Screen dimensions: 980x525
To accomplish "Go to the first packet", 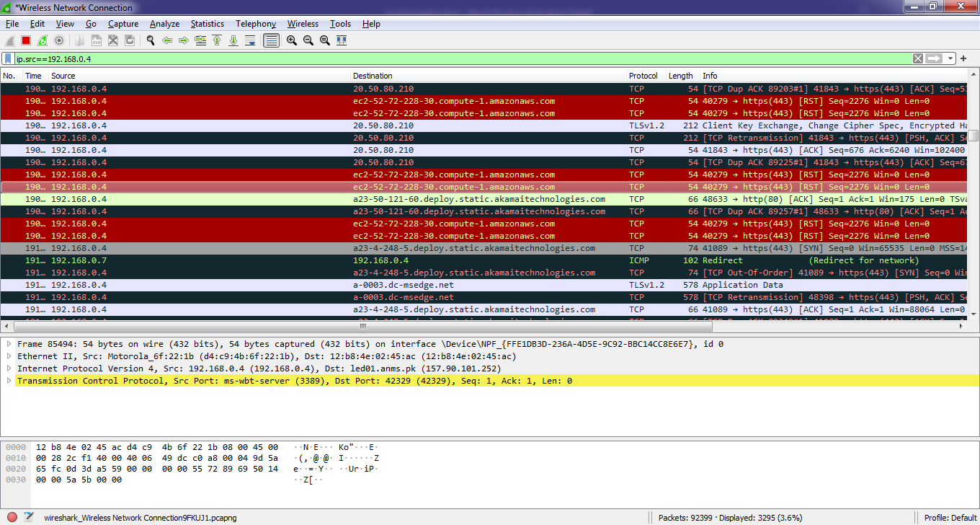I will point(217,41).
